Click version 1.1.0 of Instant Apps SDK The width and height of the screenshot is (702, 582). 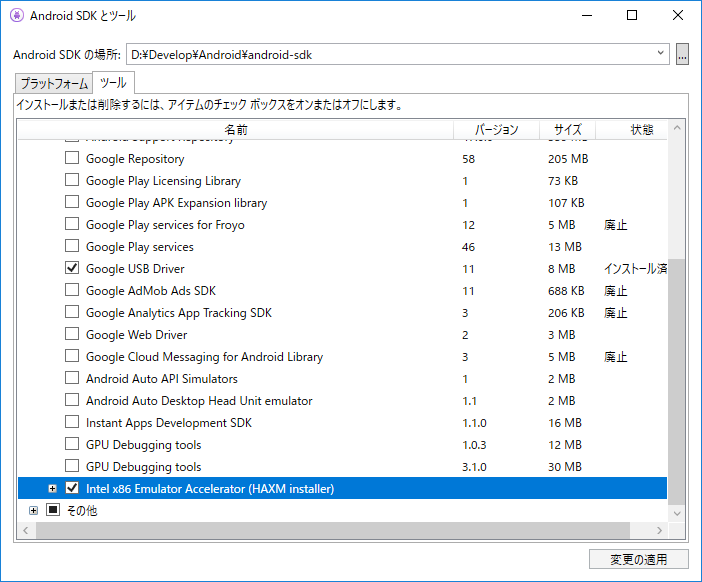click(x=474, y=423)
